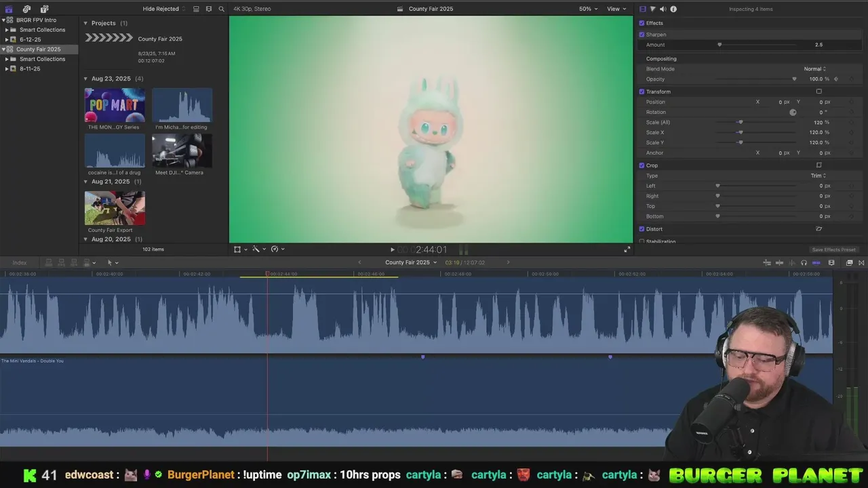Toggle the Crop checkbox
Image resolution: width=868 pixels, height=488 pixels.
click(x=642, y=165)
